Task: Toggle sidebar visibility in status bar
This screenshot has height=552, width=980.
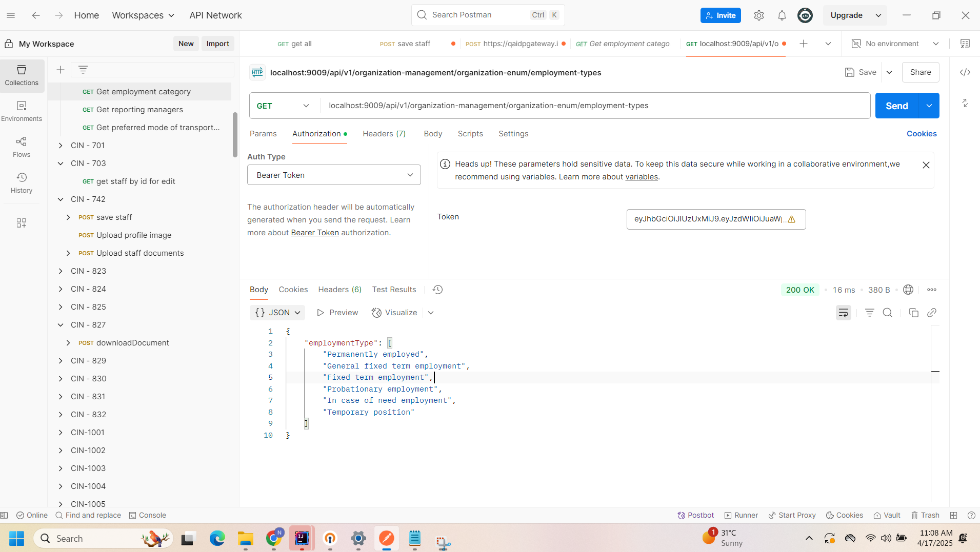Action: tap(5, 515)
